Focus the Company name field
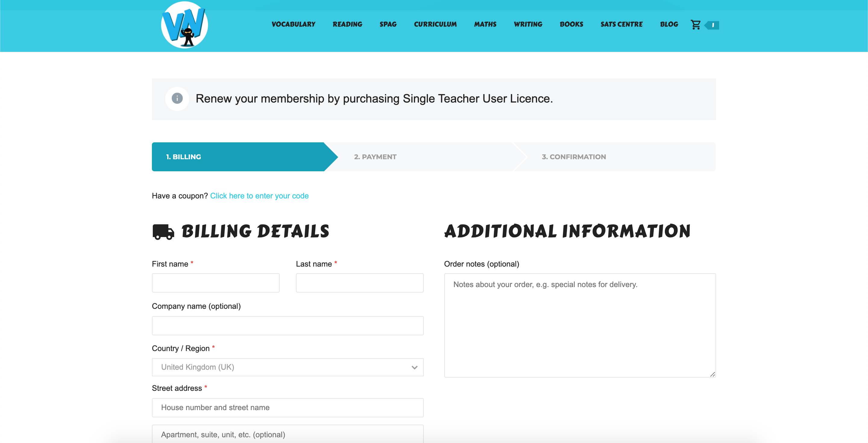Image resolution: width=868 pixels, height=443 pixels. (288, 326)
